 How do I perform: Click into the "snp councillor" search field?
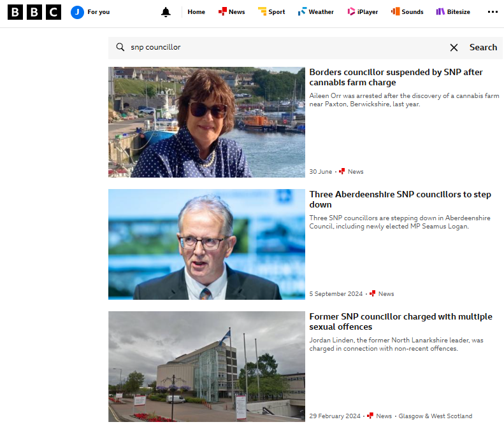280,47
